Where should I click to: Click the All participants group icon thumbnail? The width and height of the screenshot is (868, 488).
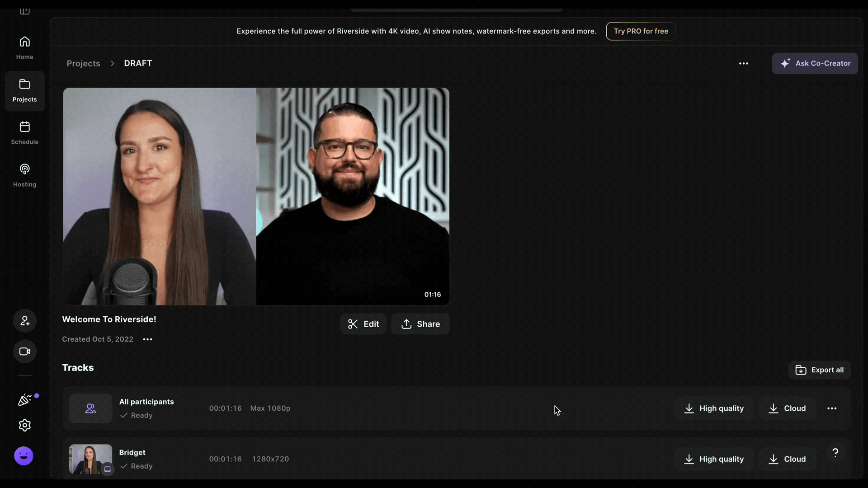90,408
